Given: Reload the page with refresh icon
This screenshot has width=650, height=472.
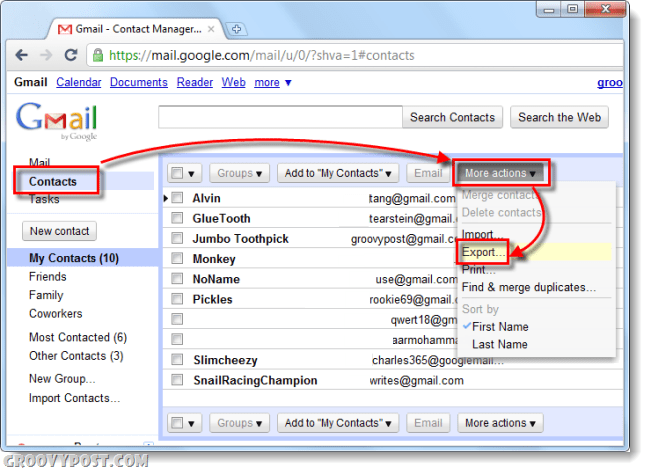Looking at the screenshot, I should (71, 55).
